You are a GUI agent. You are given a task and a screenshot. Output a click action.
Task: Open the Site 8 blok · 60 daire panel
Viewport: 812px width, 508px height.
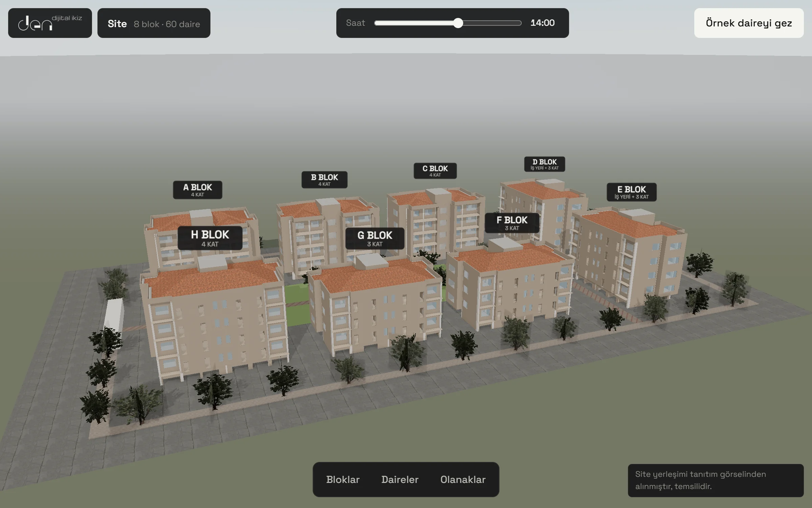tap(154, 23)
